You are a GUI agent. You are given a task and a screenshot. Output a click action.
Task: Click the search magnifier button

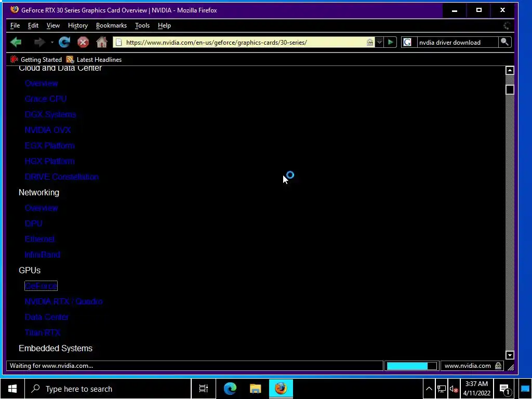pos(504,42)
